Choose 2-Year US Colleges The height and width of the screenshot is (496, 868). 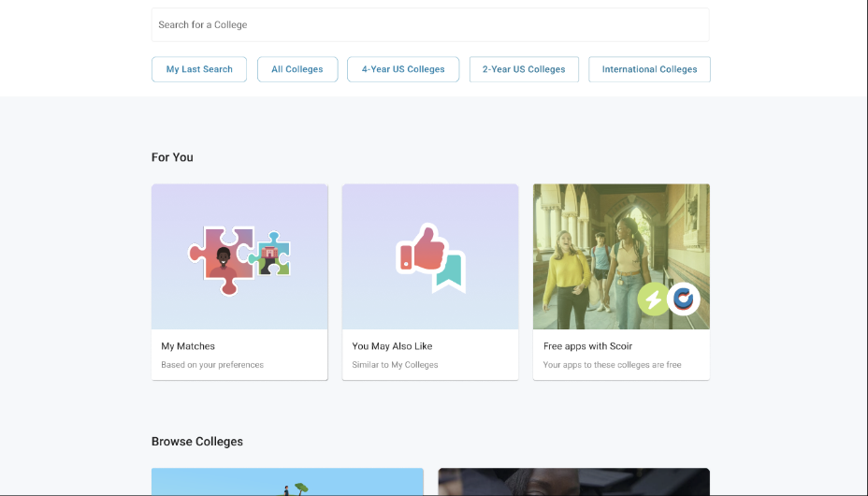(x=524, y=69)
